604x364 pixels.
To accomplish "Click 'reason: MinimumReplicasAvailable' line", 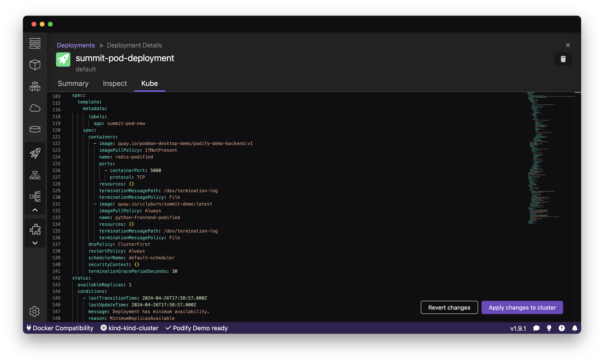I will [x=131, y=318].
